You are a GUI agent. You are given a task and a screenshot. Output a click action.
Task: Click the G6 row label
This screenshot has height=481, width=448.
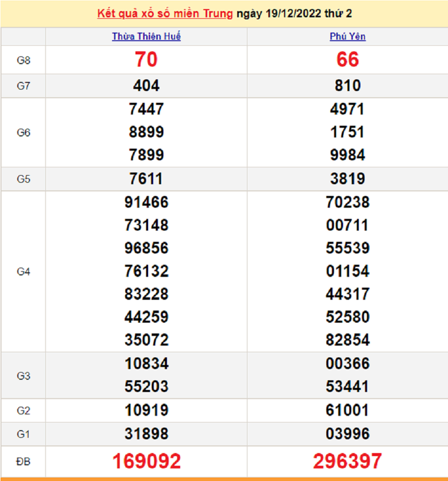(24, 133)
